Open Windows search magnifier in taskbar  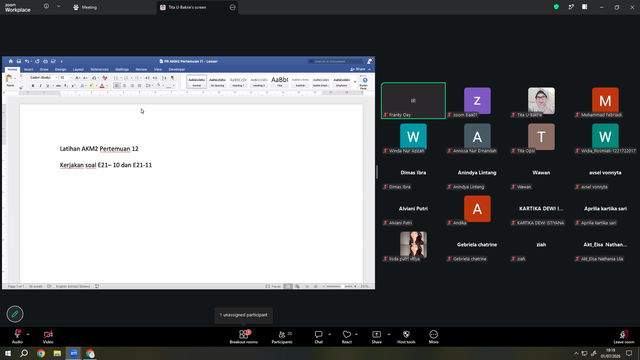point(24,353)
